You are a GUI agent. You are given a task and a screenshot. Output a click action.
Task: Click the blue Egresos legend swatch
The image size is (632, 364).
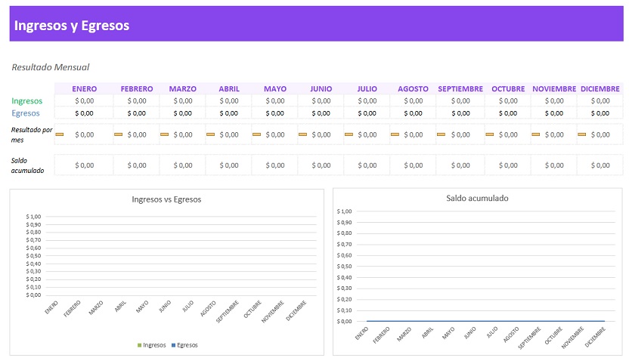[x=173, y=345]
